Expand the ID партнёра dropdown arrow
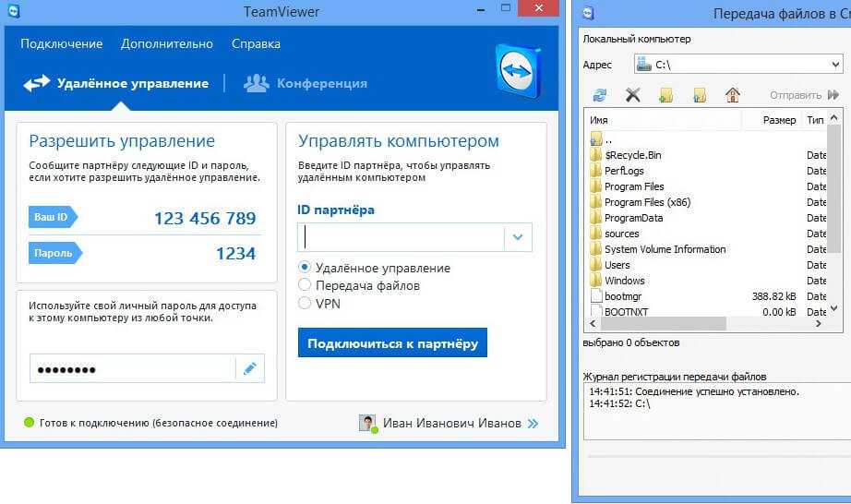Screen dimensions: 851x504 point(518,237)
